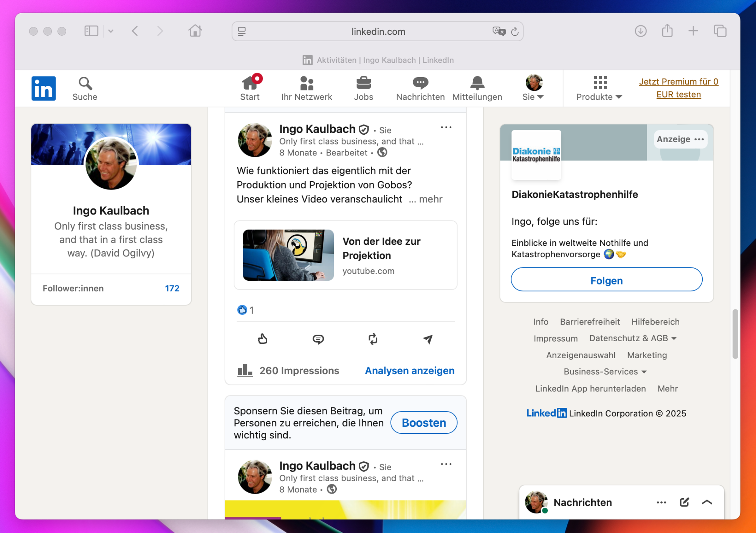Click the page vertical scrollbar
The image size is (756, 533).
point(735,334)
